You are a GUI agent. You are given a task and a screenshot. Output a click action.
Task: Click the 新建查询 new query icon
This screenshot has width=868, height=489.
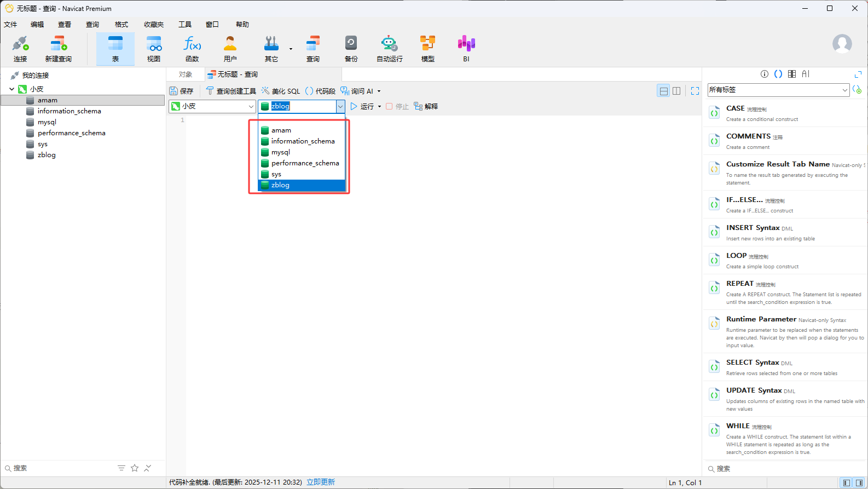(x=59, y=49)
